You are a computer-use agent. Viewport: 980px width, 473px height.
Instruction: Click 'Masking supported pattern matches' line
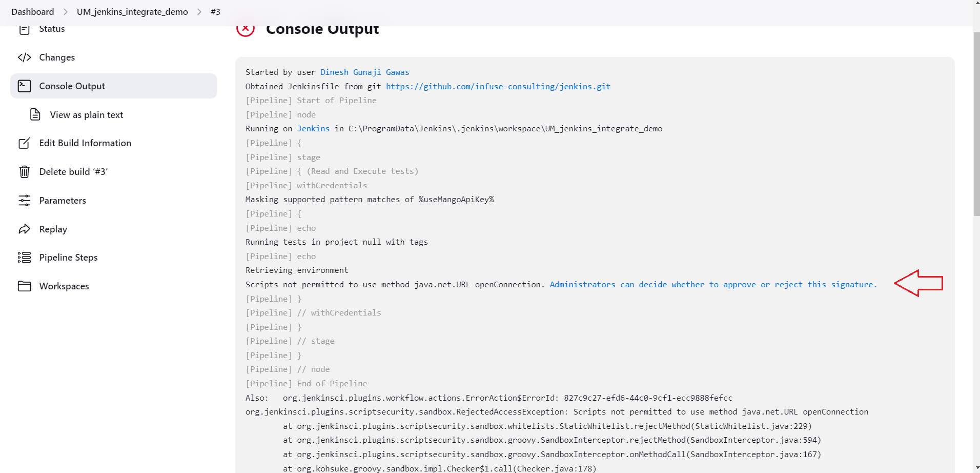(370, 200)
